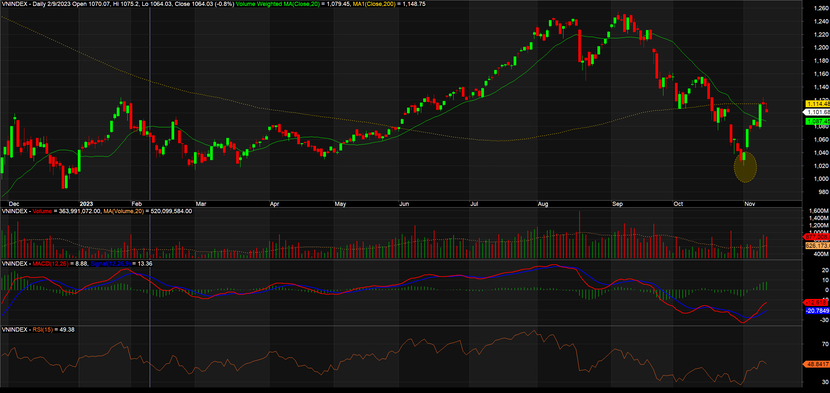Click the 1,600M volume axis label

point(818,210)
